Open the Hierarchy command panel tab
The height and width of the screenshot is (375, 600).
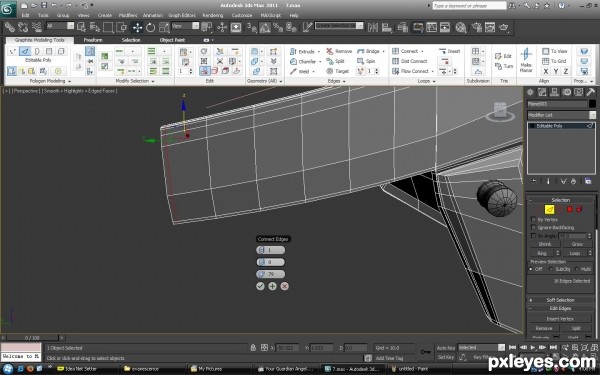554,92
